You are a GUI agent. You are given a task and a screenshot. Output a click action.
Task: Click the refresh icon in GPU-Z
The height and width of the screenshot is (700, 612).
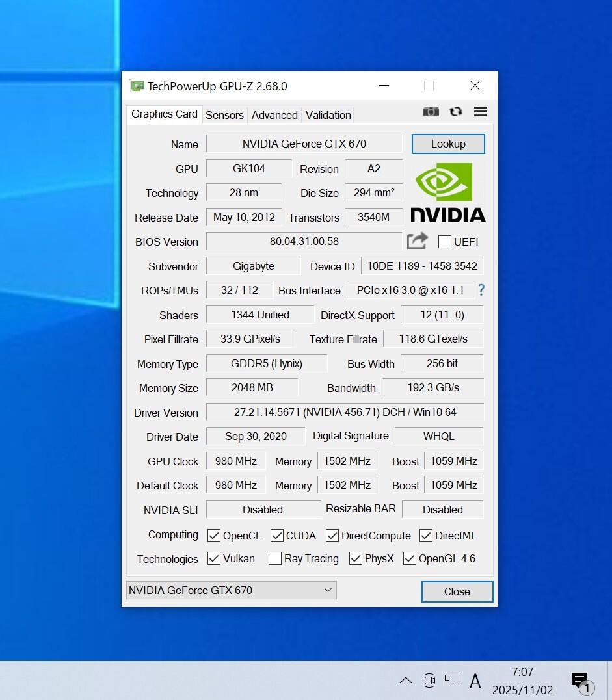[456, 112]
